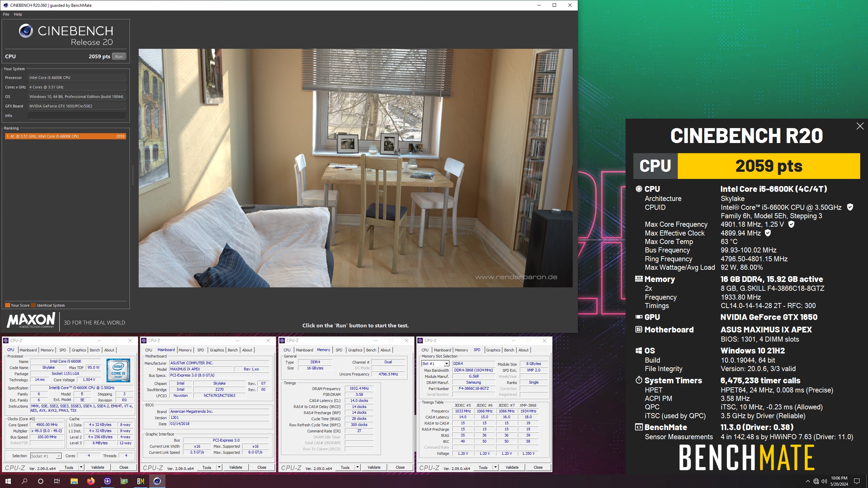This screenshot has height=488, width=868.
Task: Click the verified shield beside Max Effective Clock
Action: point(768,233)
